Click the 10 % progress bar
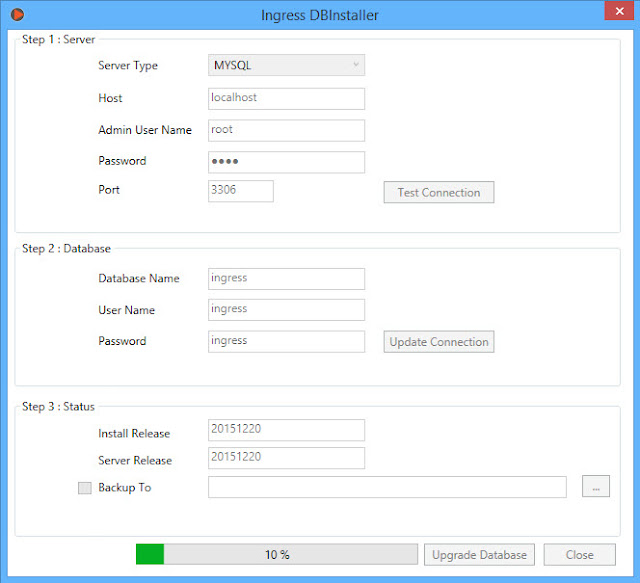 (x=277, y=554)
